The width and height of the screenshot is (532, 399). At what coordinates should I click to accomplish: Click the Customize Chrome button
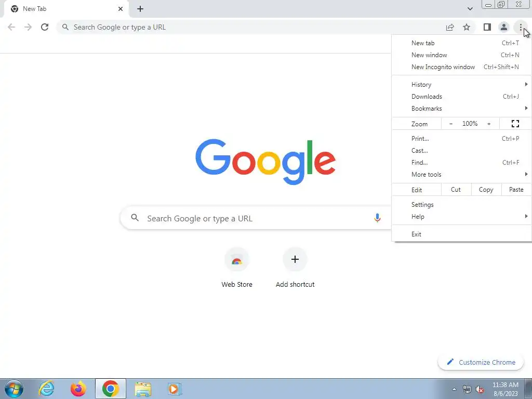point(481,362)
